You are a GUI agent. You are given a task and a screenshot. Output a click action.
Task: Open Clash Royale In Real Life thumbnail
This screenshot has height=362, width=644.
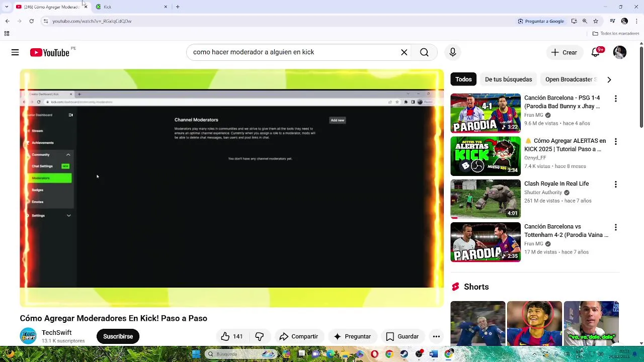click(x=486, y=199)
